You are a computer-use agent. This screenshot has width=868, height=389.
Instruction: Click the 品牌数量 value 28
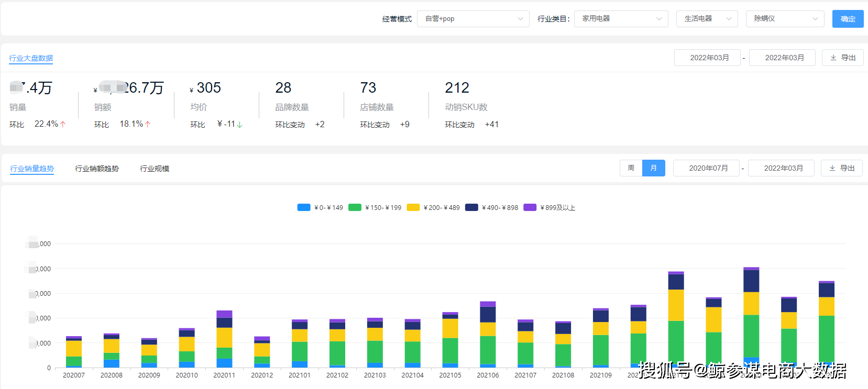(283, 88)
